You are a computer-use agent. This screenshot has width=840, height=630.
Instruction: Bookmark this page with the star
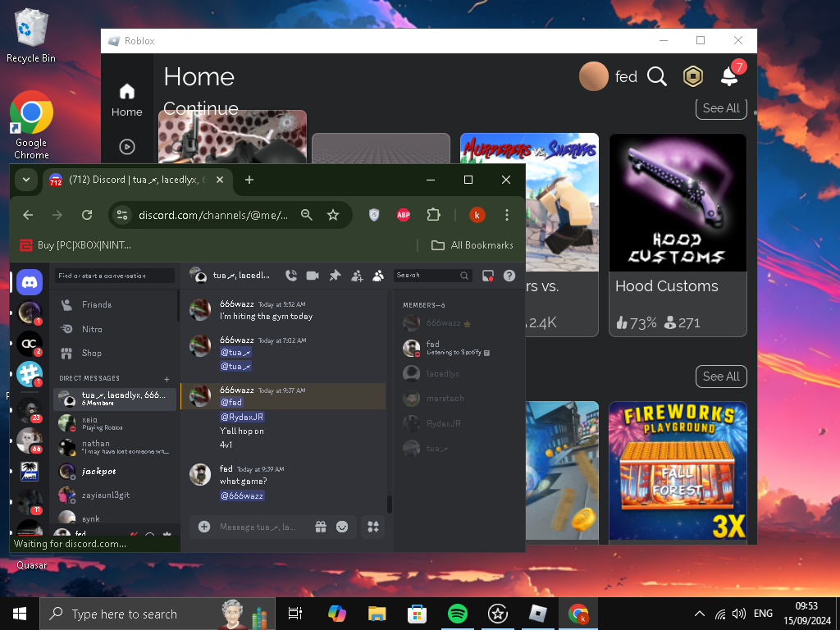point(333,215)
